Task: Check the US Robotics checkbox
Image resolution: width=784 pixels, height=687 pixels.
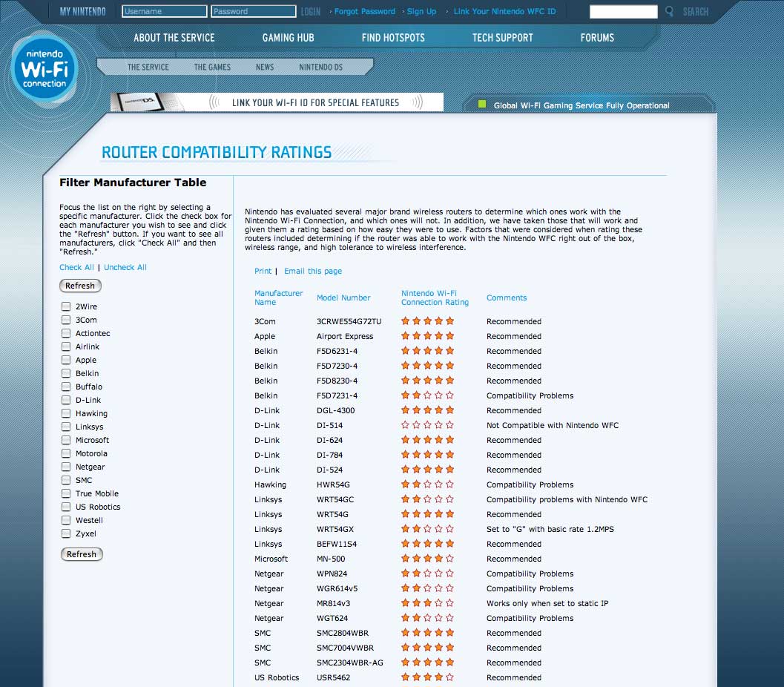Action: pyautogui.click(x=66, y=507)
